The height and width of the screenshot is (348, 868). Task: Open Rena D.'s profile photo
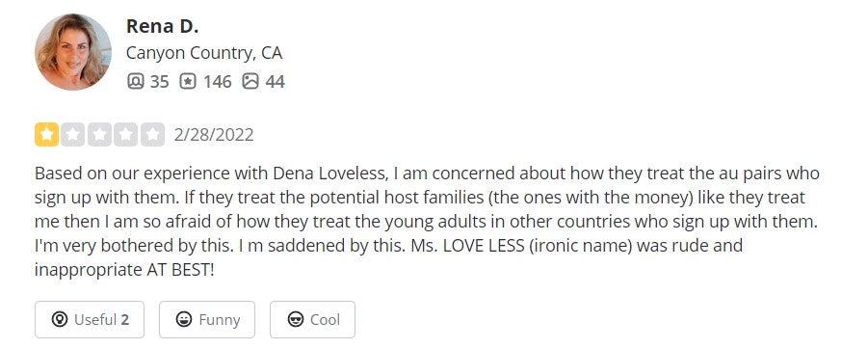tap(73, 52)
